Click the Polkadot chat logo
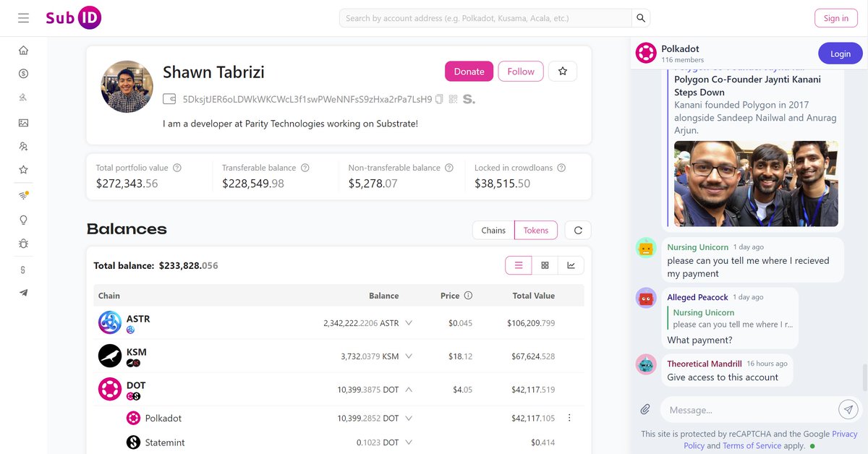The height and width of the screenshot is (454, 868). click(646, 53)
